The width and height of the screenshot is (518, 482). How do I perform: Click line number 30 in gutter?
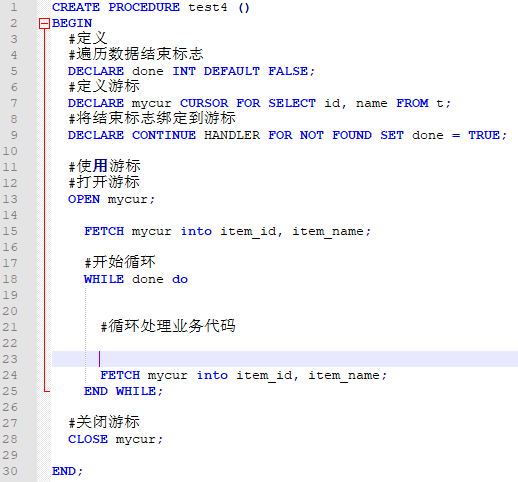point(10,471)
